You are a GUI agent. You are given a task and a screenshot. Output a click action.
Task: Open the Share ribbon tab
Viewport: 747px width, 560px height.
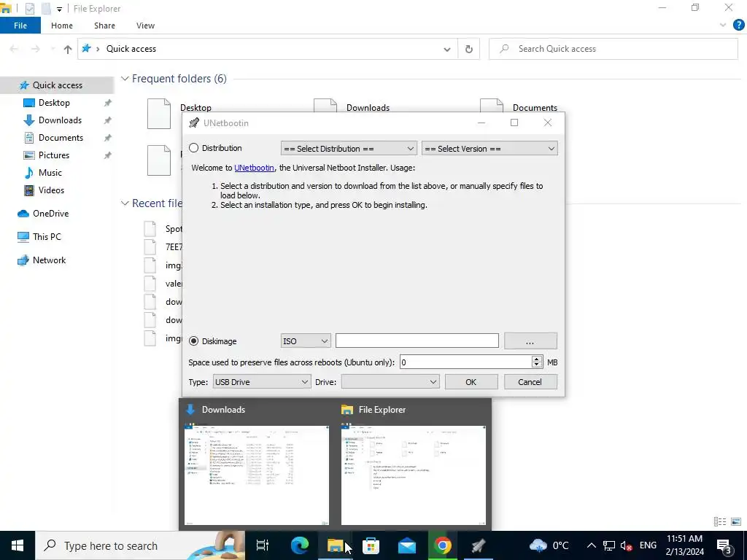click(x=104, y=26)
